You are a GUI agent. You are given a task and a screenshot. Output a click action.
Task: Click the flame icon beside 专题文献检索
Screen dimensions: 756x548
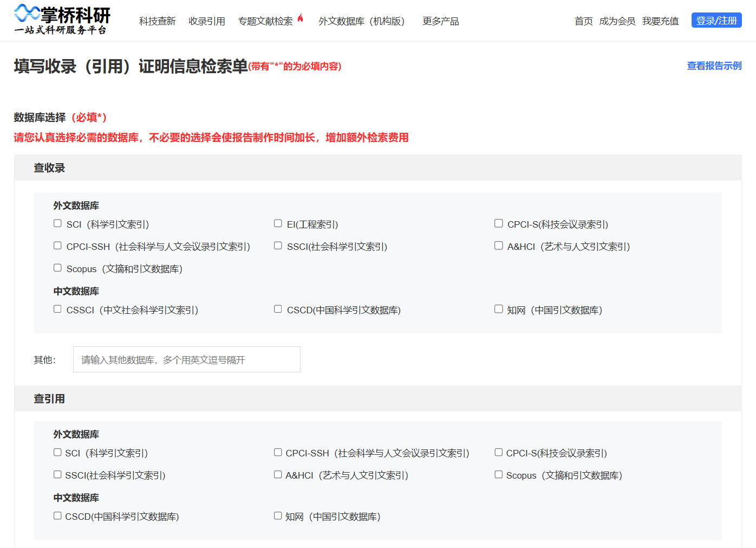pyautogui.click(x=300, y=18)
